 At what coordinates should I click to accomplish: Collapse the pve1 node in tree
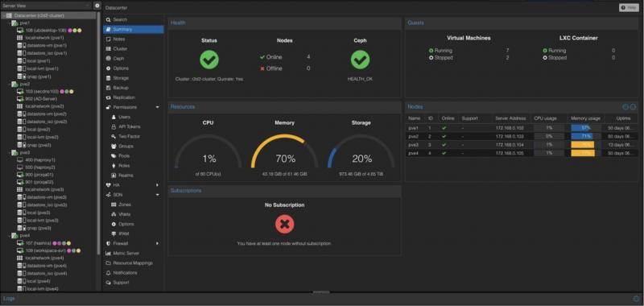tap(10, 23)
